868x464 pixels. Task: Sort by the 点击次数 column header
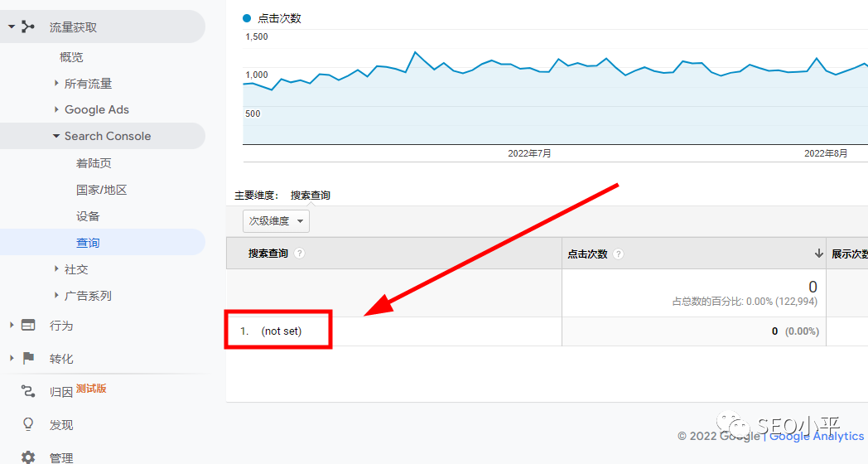tap(588, 254)
